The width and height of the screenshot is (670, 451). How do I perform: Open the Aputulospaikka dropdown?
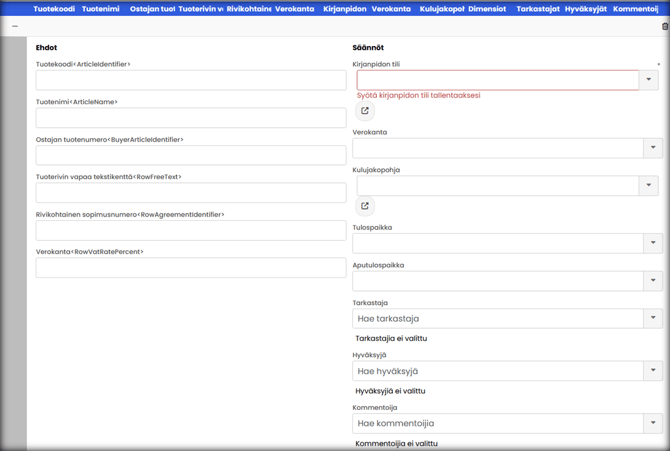coord(653,281)
